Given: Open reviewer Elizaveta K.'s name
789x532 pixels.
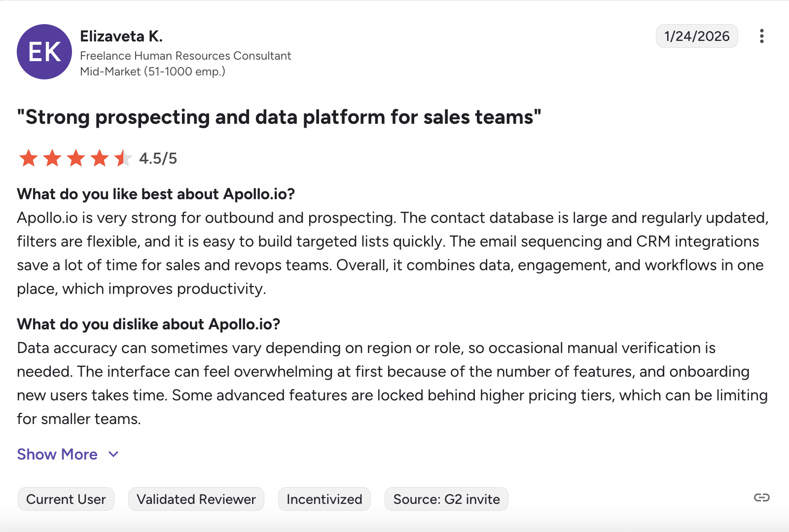Looking at the screenshot, I should click(121, 36).
